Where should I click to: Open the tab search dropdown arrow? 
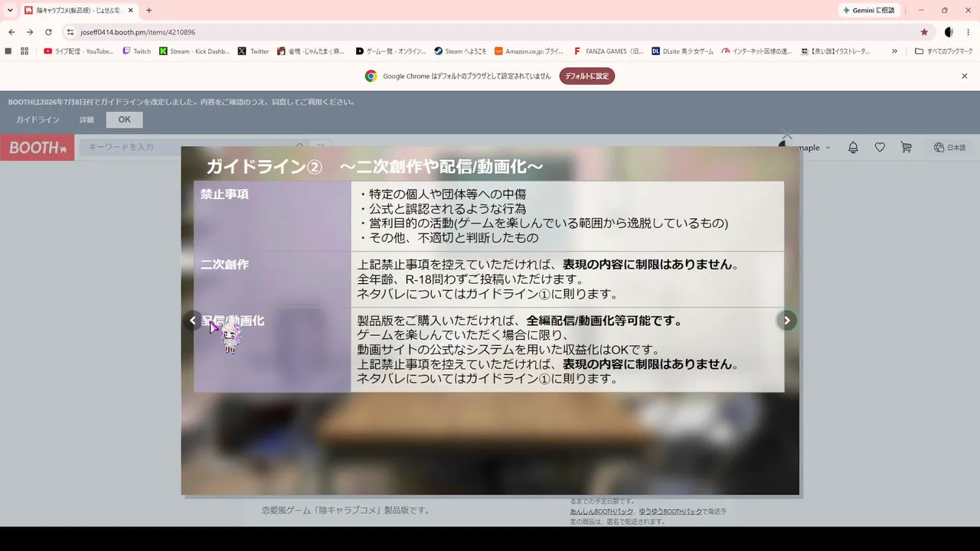(x=10, y=10)
